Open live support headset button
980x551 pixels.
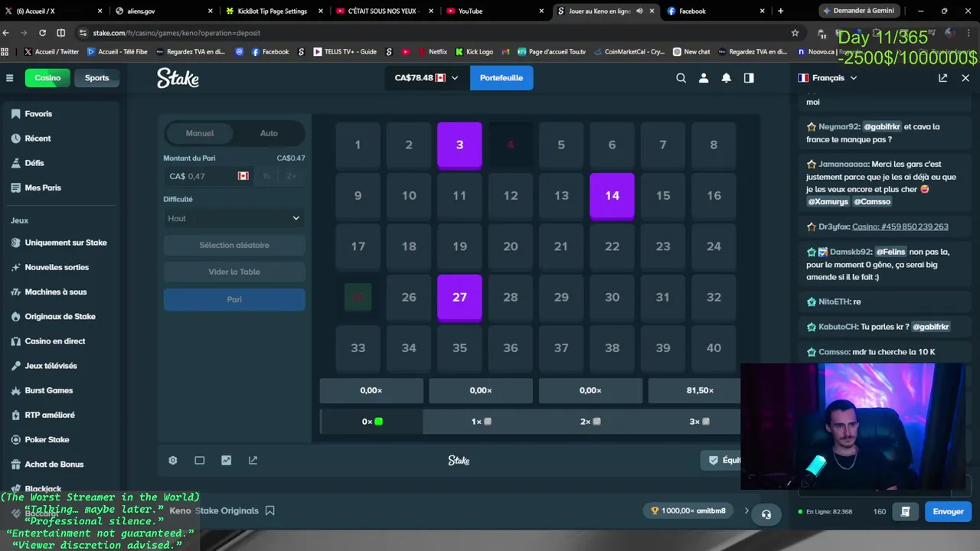point(766,514)
